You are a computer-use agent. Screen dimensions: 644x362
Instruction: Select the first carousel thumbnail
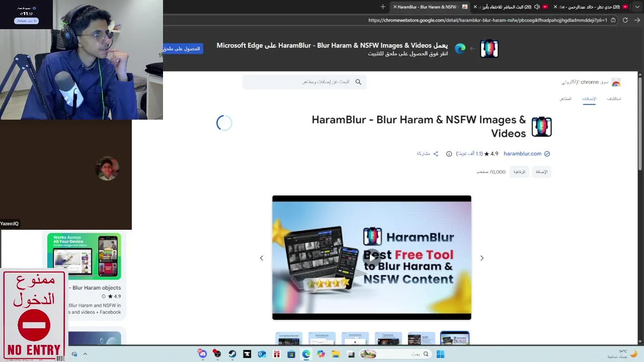pyautogui.click(x=289, y=338)
